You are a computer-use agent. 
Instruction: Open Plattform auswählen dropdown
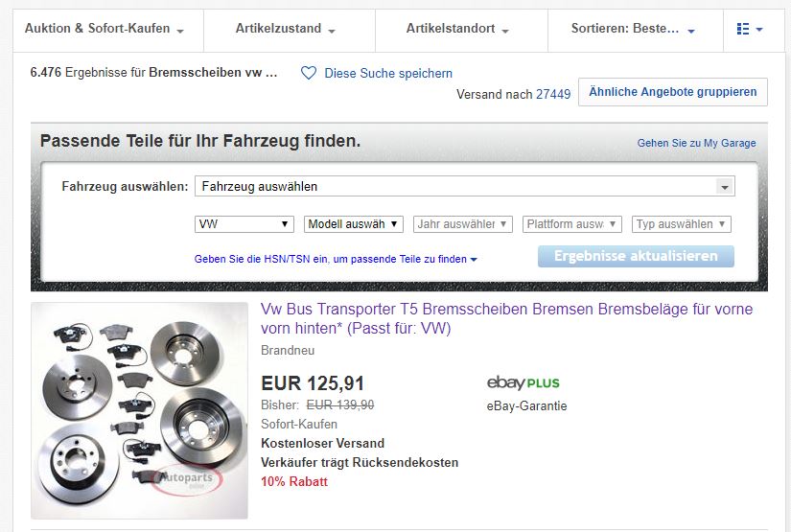click(x=572, y=224)
